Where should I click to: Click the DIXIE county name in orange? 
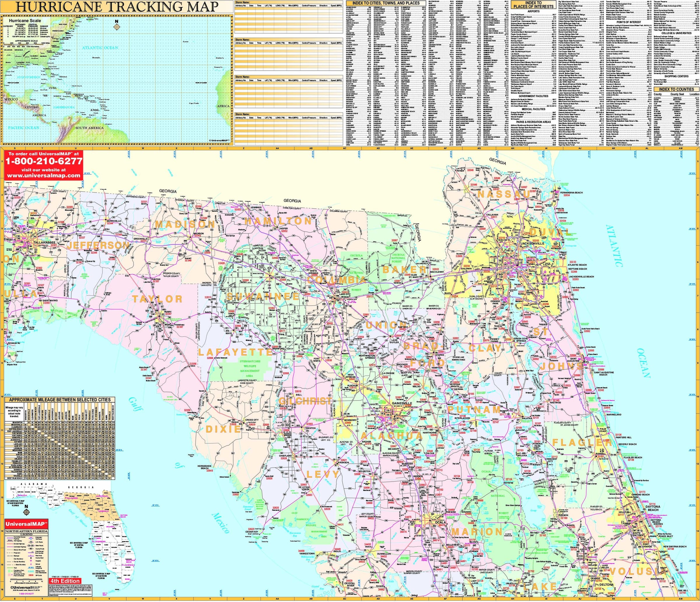pos(223,429)
